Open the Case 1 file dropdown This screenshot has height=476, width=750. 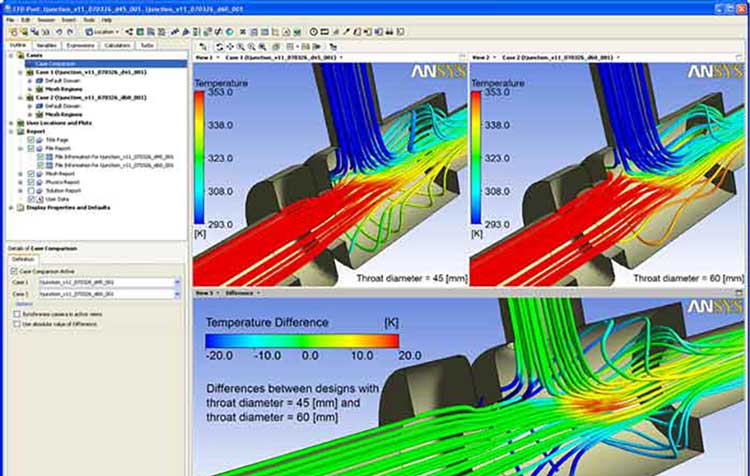176,283
